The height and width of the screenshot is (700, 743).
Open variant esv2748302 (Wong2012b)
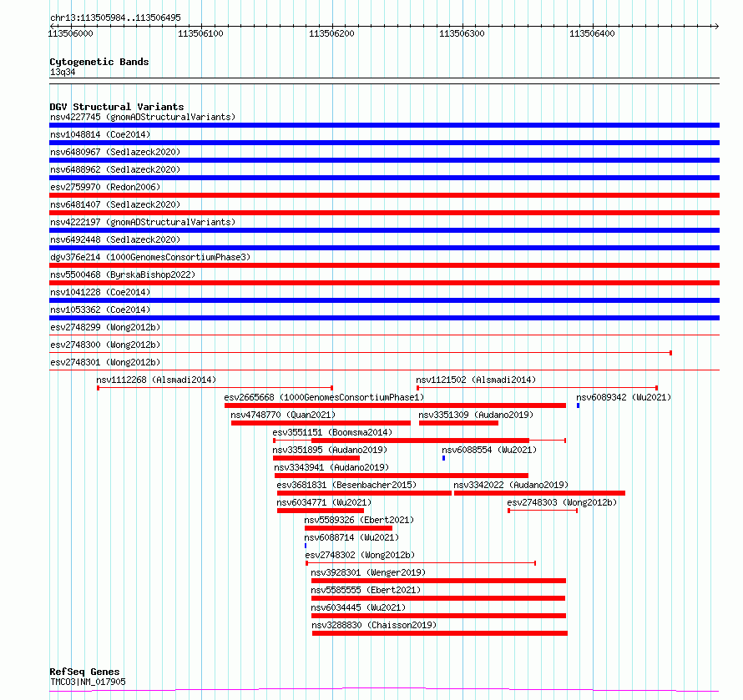coord(360,555)
